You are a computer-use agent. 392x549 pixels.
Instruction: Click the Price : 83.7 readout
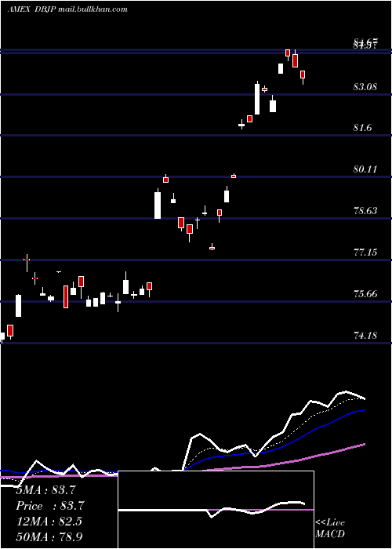tap(50, 506)
